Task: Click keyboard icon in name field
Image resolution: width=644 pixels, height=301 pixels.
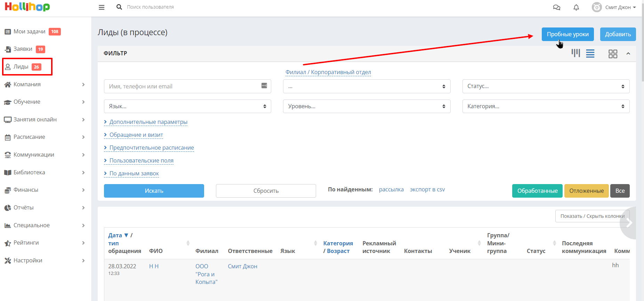Action: coord(264,86)
